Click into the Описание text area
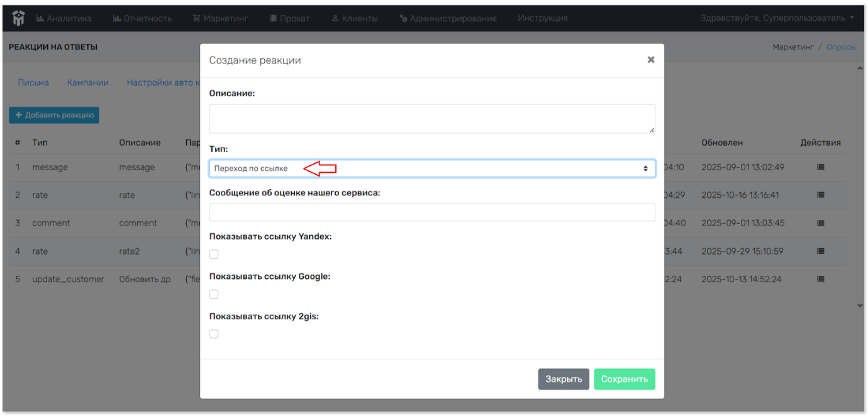The width and height of the screenshot is (868, 416). 431,119
